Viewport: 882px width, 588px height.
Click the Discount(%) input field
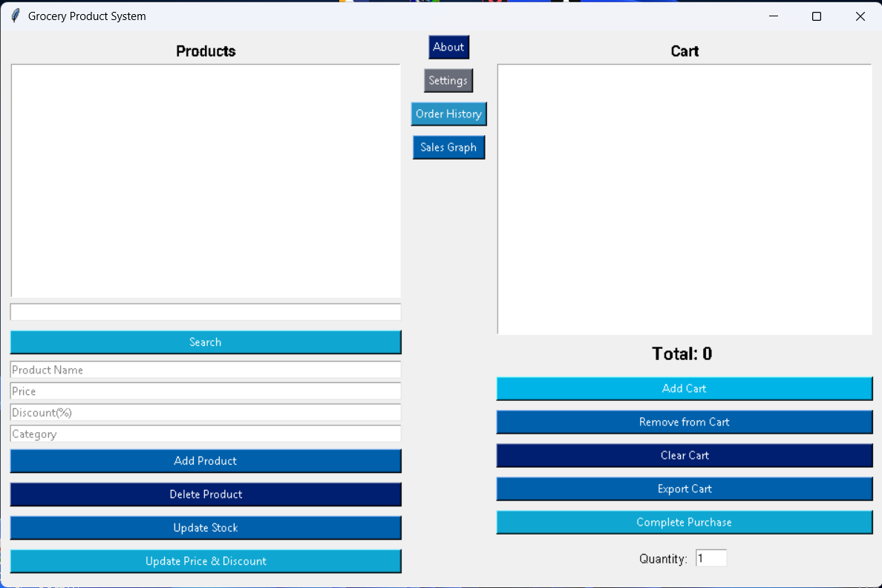tap(205, 413)
